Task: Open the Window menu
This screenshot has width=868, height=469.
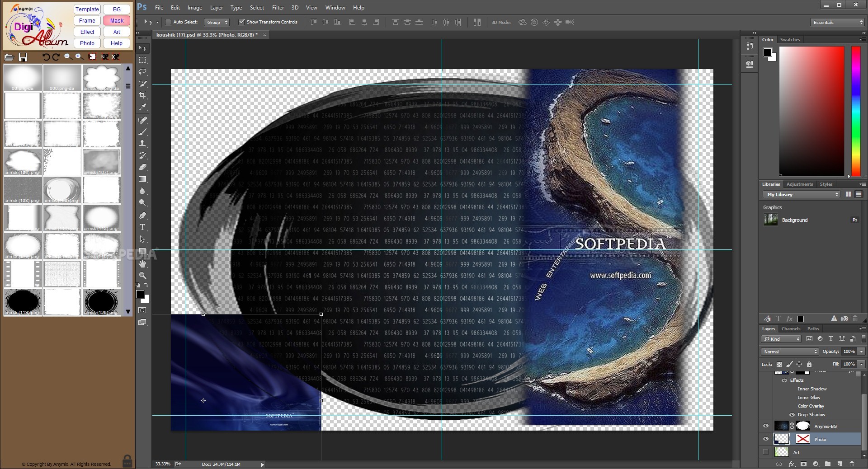Action: (x=335, y=8)
